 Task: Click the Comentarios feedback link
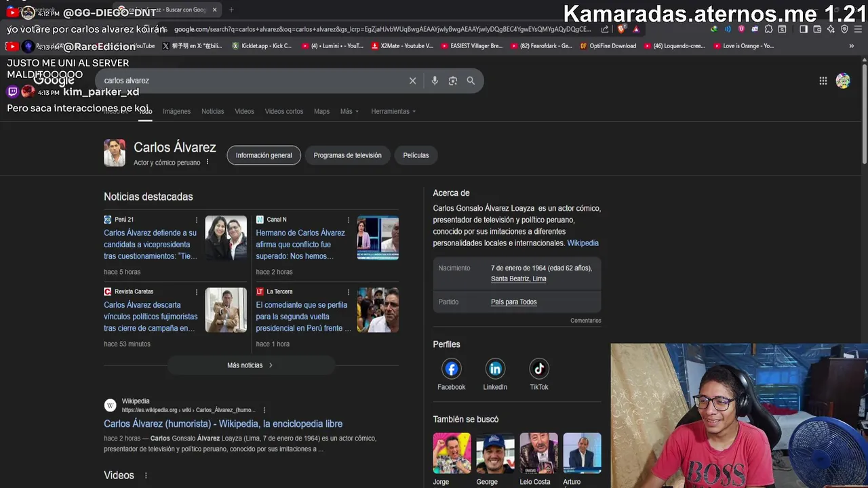point(585,321)
